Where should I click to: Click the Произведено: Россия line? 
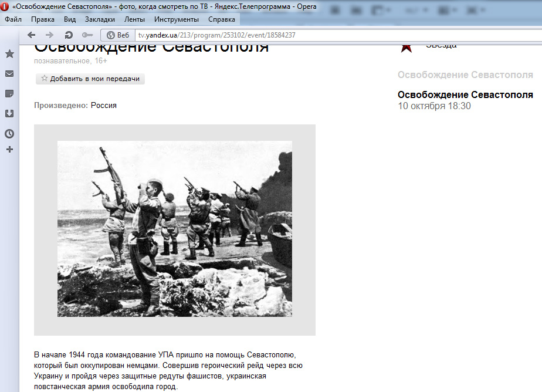[x=75, y=106]
